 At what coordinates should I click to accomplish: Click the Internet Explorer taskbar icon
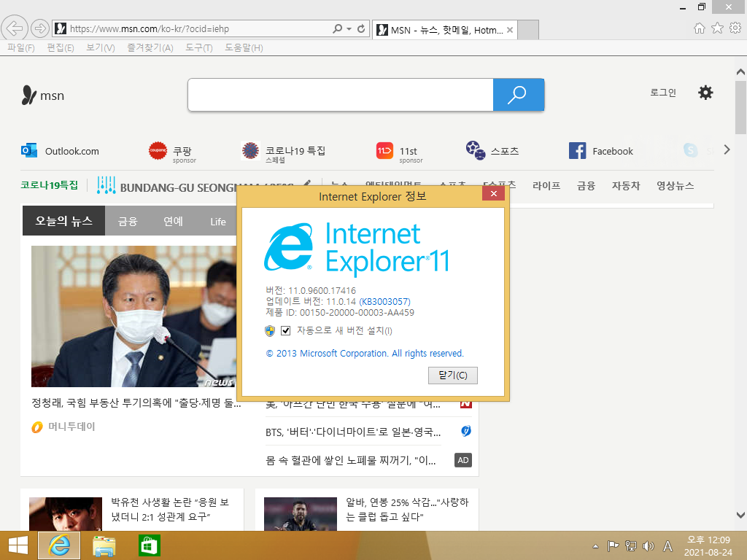[x=59, y=545]
